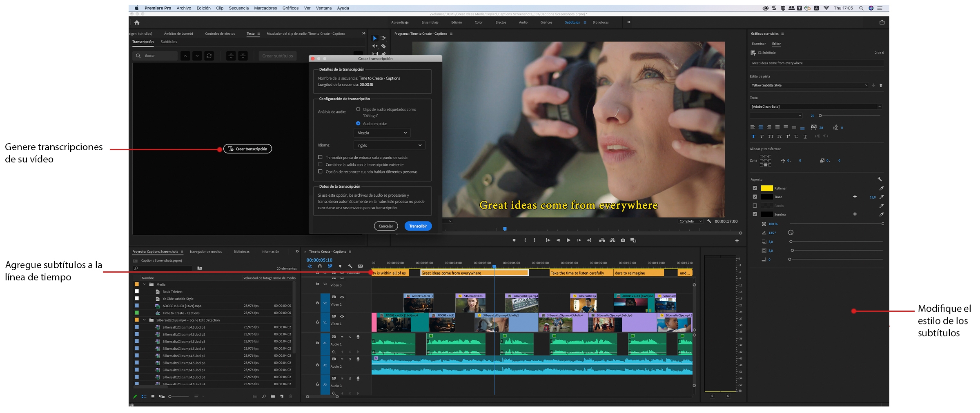Play the Program monitor video
Viewport: 980px width, 413px height.
[x=568, y=240]
